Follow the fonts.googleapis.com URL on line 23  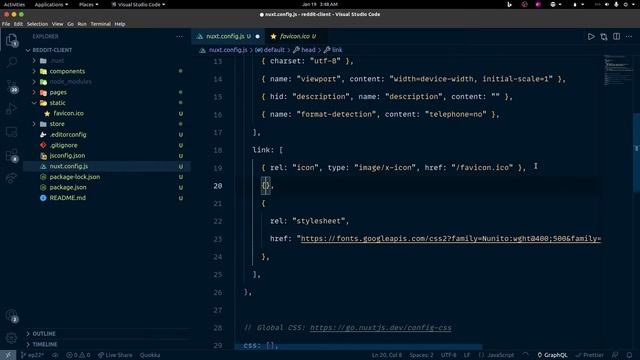pyautogui.click(x=451, y=238)
